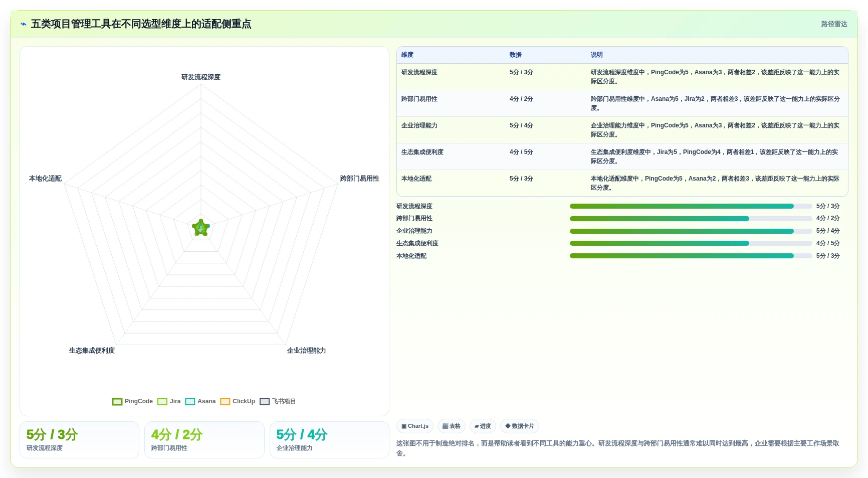Open the 5分 / 4分 企业治理能力 data card
868x478 pixels.
[329, 440]
